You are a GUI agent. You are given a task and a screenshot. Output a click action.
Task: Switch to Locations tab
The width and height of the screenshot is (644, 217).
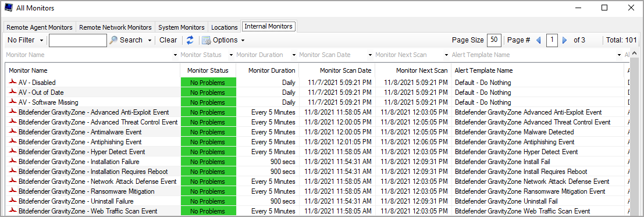pyautogui.click(x=224, y=27)
